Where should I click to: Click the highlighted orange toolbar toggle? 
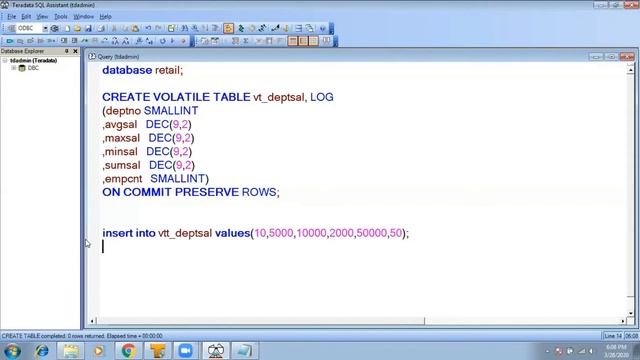pyautogui.click(x=229, y=28)
